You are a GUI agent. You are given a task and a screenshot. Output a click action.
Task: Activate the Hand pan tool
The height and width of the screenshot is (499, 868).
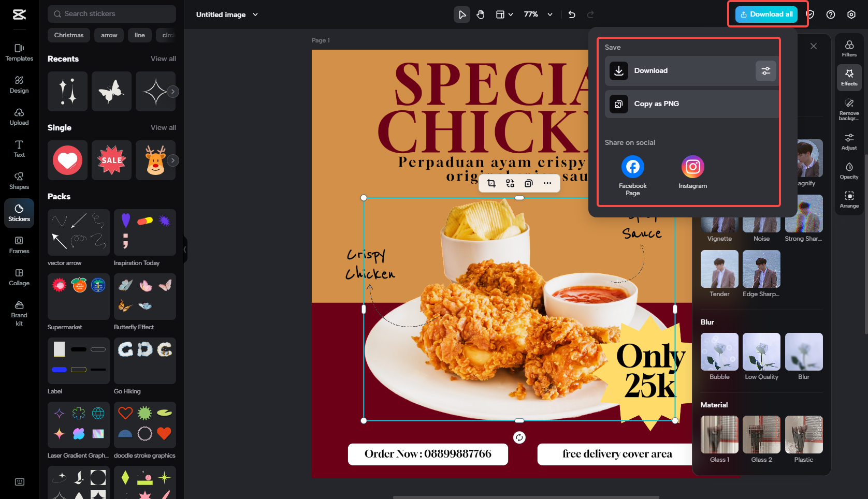[x=481, y=14]
